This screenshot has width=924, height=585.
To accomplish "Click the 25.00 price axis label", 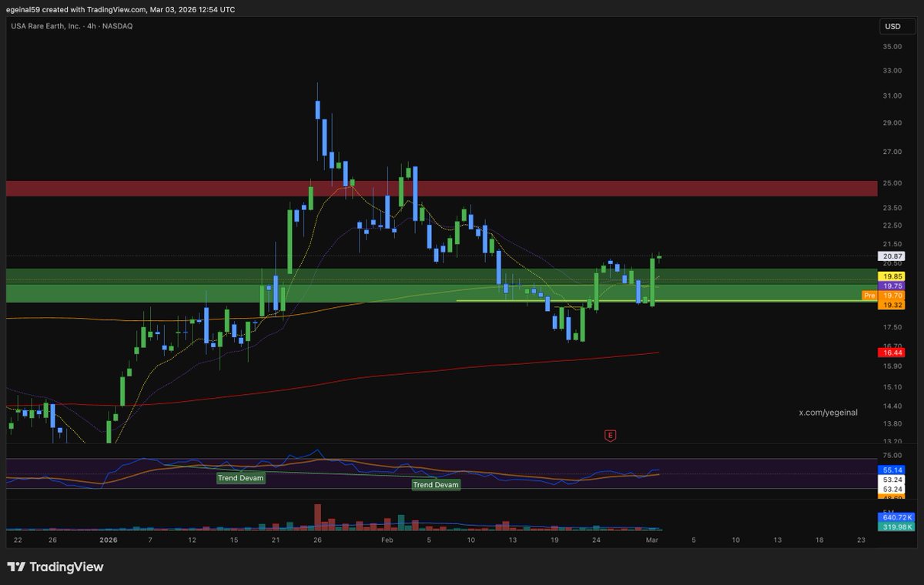I will 893,183.
